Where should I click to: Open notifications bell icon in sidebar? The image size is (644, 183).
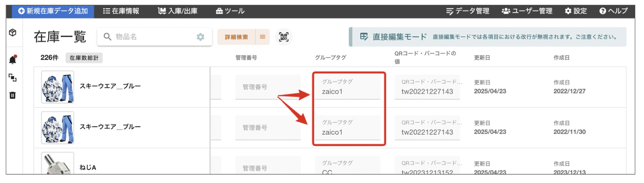13,60
